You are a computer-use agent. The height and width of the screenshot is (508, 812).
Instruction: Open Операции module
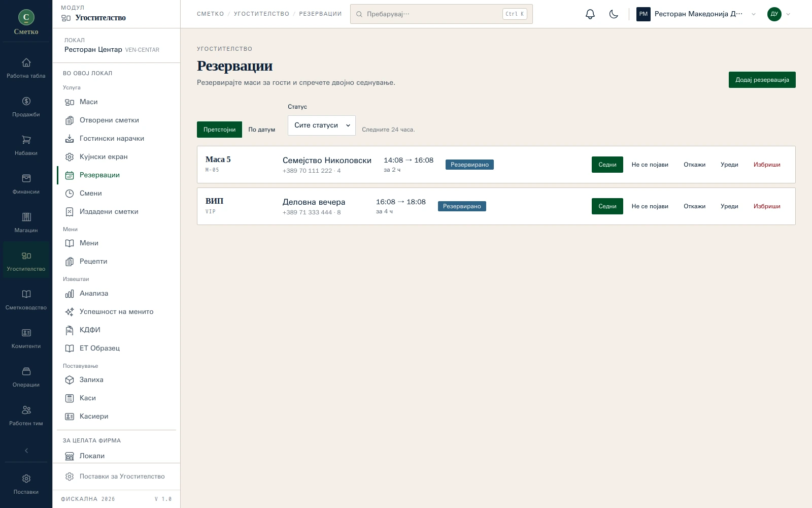pyautogui.click(x=26, y=377)
